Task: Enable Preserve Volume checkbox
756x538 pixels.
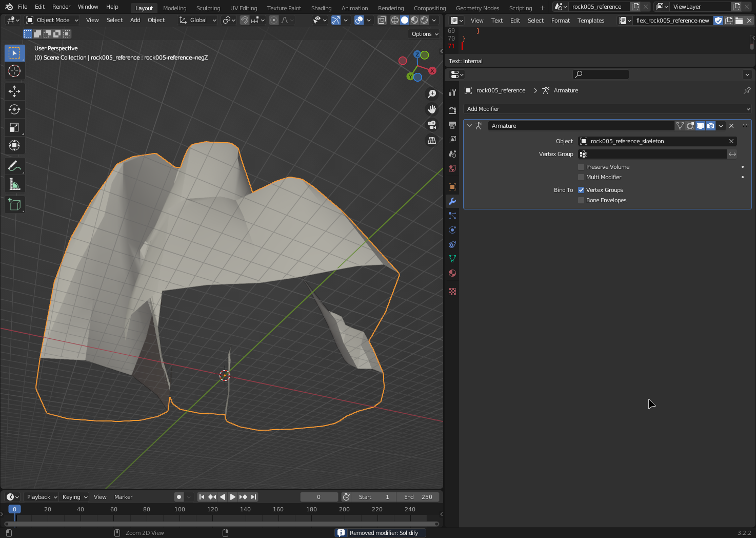Action: pyautogui.click(x=581, y=167)
